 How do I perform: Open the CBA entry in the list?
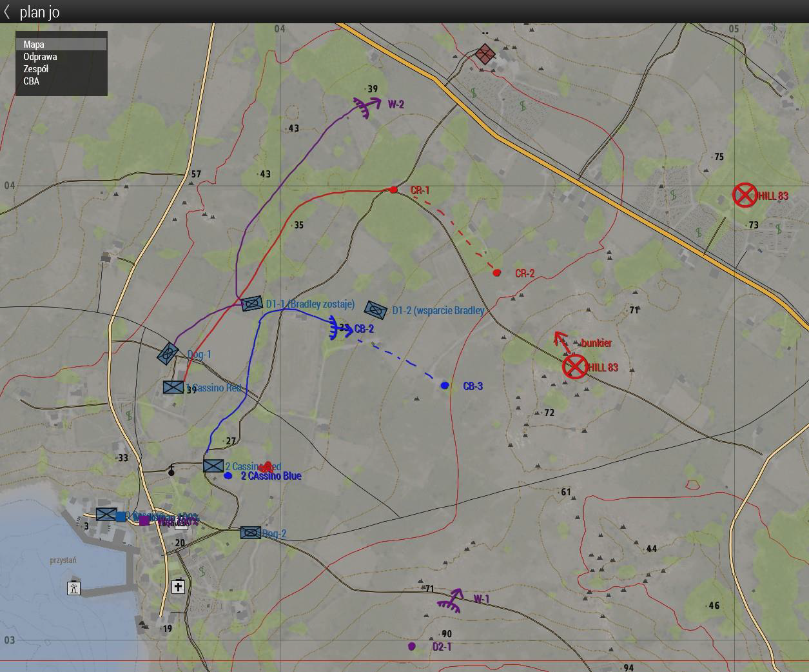tap(32, 81)
